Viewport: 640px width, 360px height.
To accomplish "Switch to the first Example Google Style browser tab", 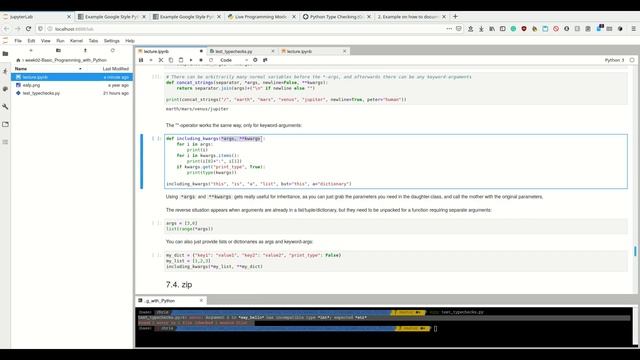I will [x=111, y=17].
